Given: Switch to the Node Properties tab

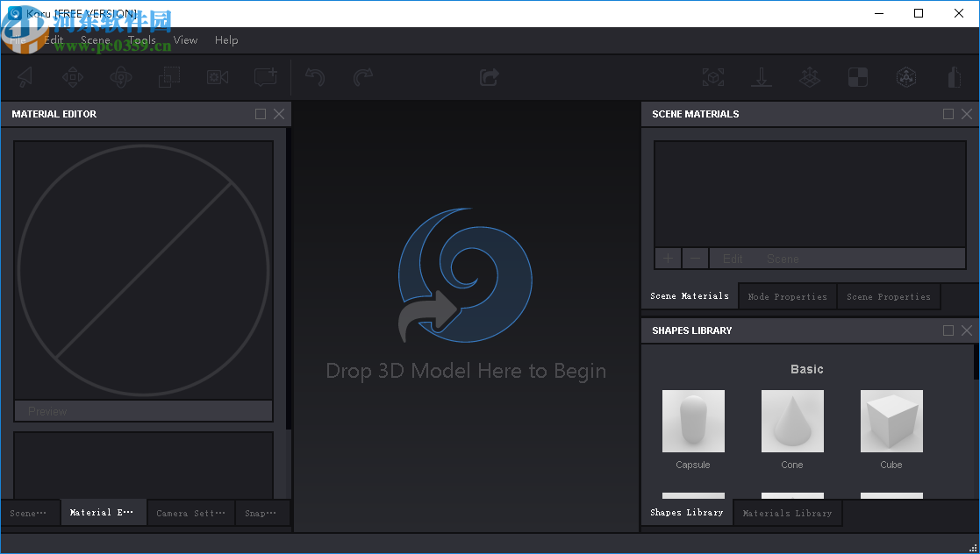Looking at the screenshot, I should click(787, 297).
